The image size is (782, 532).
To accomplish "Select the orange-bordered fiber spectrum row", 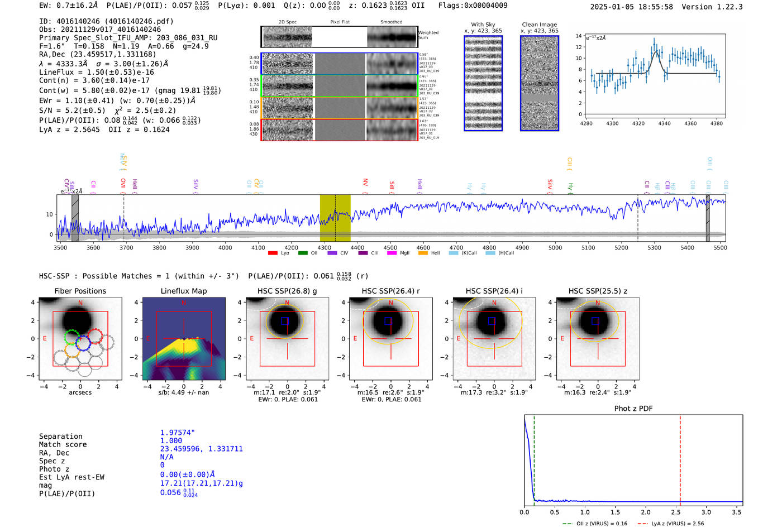I will [x=340, y=108].
